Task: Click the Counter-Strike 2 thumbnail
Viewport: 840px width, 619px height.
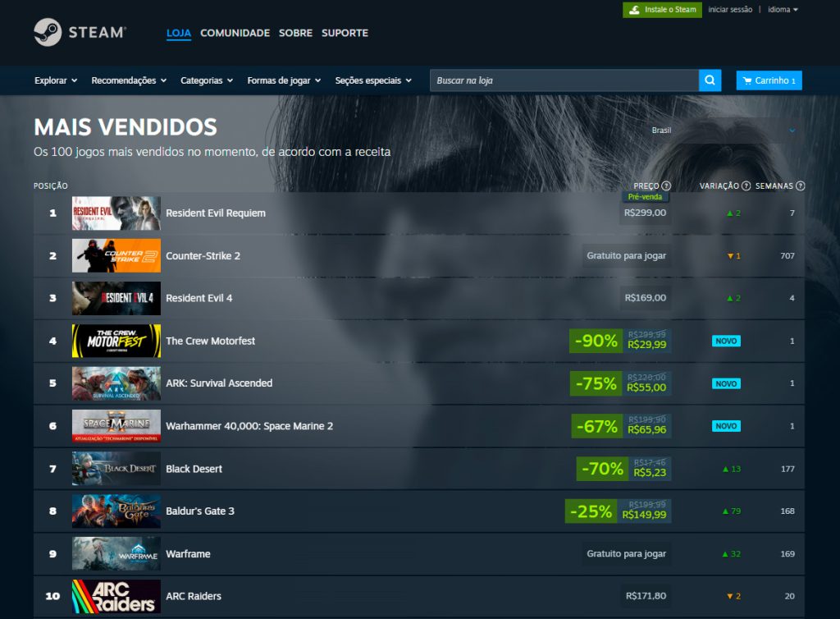Action: 116,256
